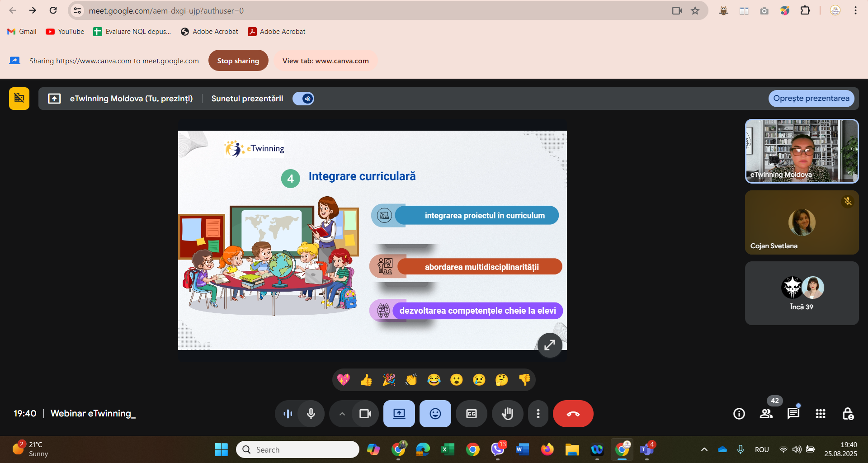Screen dimensions: 868x463
Task: Select the eTwinning Moldova video tile
Action: [802, 151]
